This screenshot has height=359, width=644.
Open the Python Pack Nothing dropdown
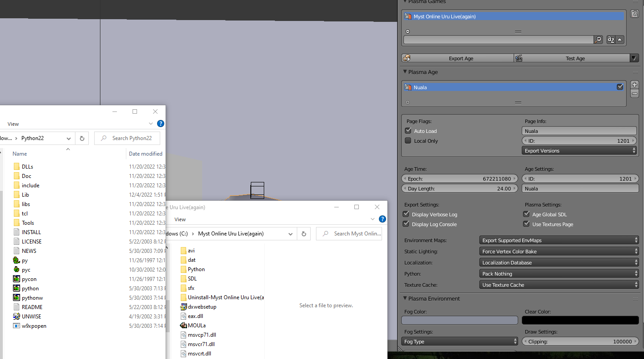click(559, 274)
